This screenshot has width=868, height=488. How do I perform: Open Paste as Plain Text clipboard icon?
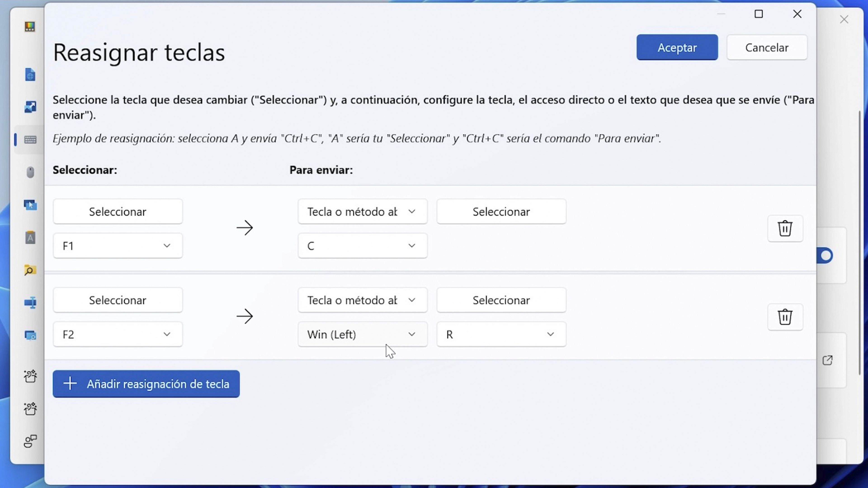(30, 238)
